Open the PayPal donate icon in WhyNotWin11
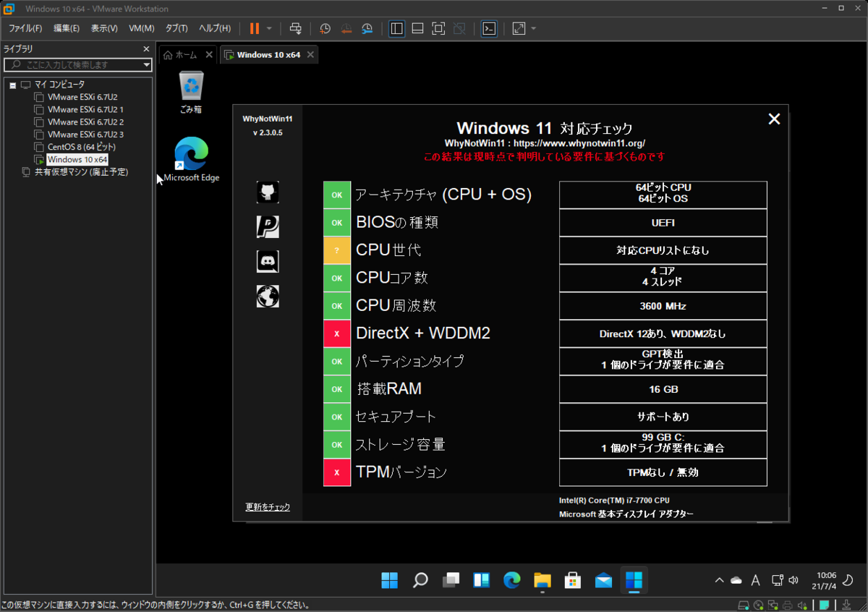The width and height of the screenshot is (868, 612). 268,226
